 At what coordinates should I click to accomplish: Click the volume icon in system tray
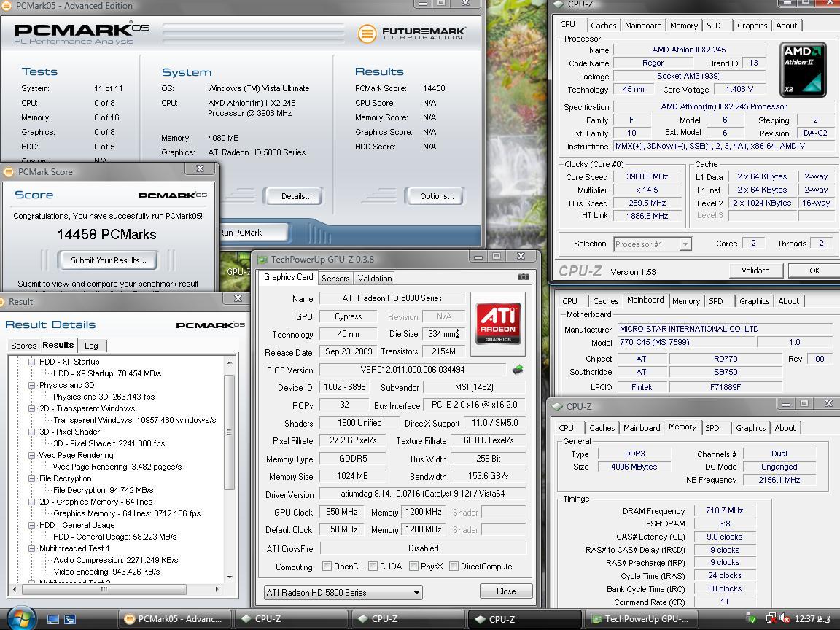click(x=783, y=619)
